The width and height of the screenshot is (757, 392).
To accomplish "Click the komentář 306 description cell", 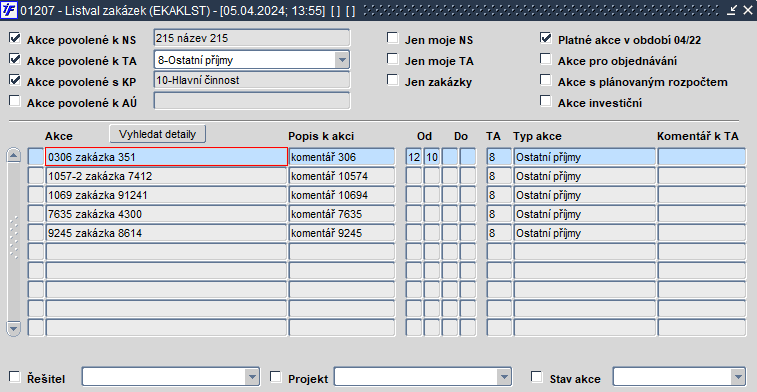I will coord(342,157).
